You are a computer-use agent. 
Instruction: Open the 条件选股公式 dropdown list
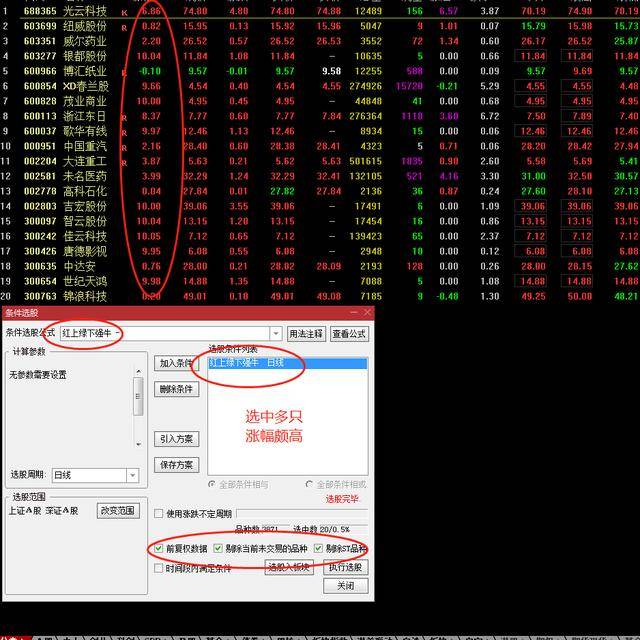pos(276,333)
